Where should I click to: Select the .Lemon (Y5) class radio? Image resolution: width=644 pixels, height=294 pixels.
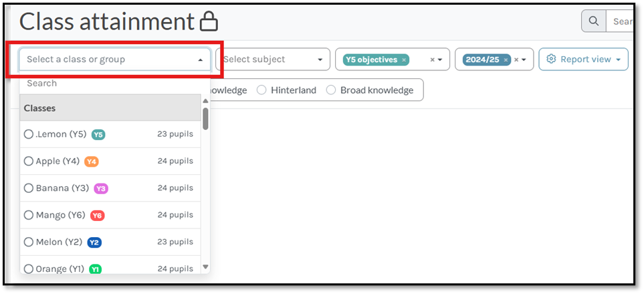[x=28, y=134]
